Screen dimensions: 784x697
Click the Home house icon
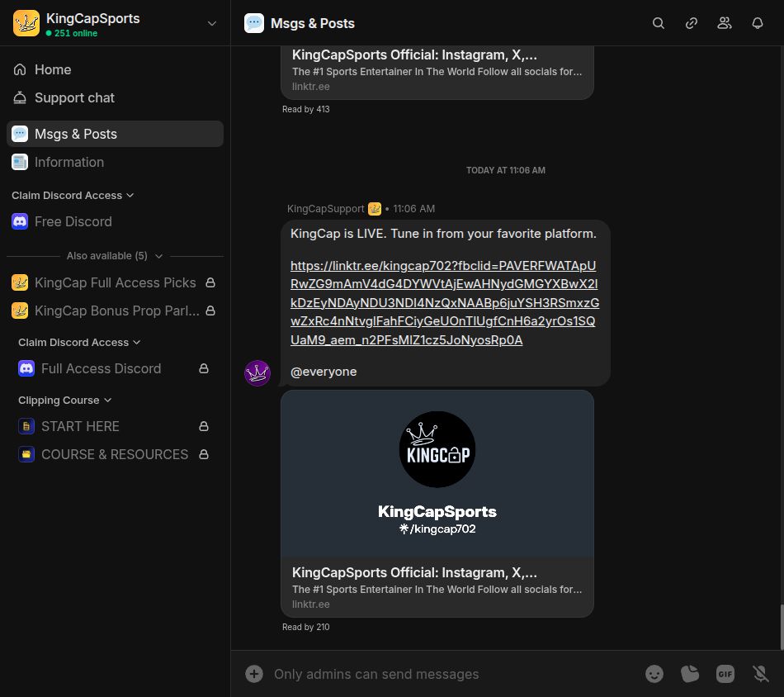pyautogui.click(x=20, y=69)
